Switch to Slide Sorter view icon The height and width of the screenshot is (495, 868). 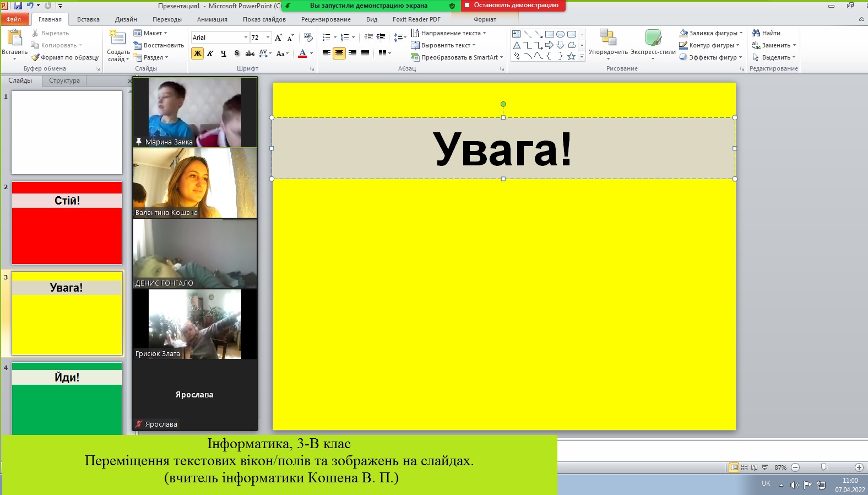coord(744,467)
